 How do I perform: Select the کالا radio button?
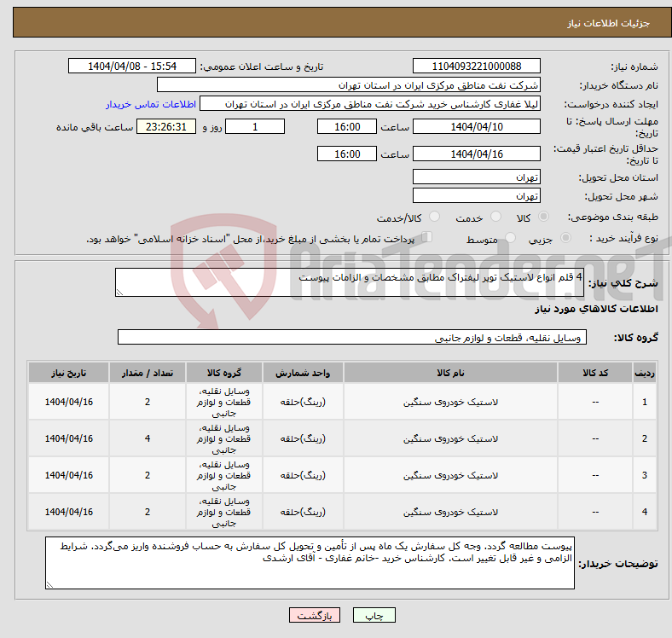[x=543, y=217]
